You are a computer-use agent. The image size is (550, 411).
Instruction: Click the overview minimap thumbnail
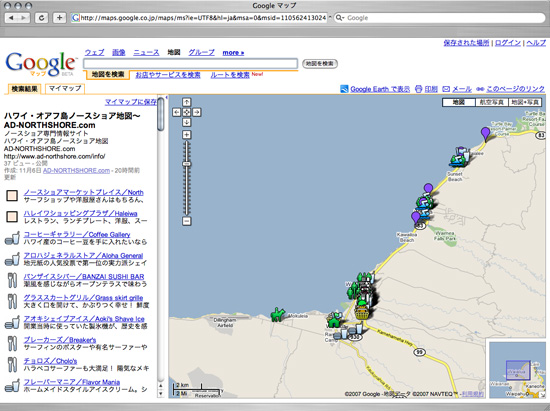(516, 369)
